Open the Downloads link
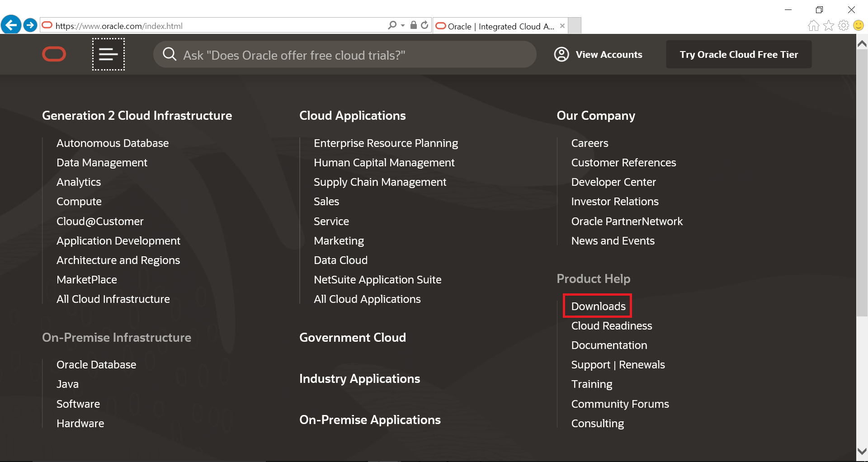The width and height of the screenshot is (868, 462). point(598,306)
